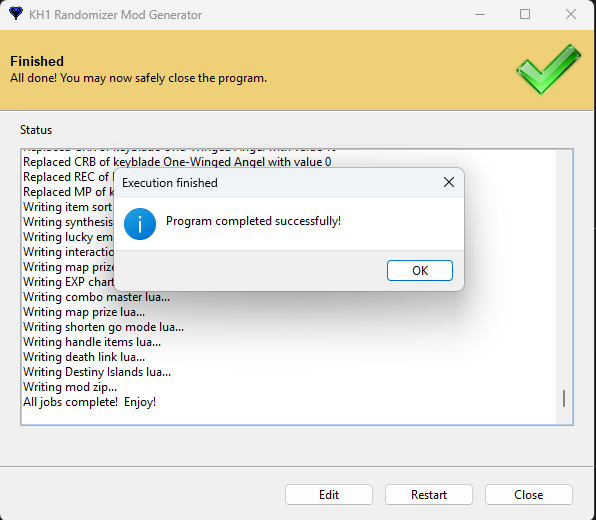Minimize the KH1 Randomizer window
Viewport: 596px width, 520px height.
tap(480, 14)
